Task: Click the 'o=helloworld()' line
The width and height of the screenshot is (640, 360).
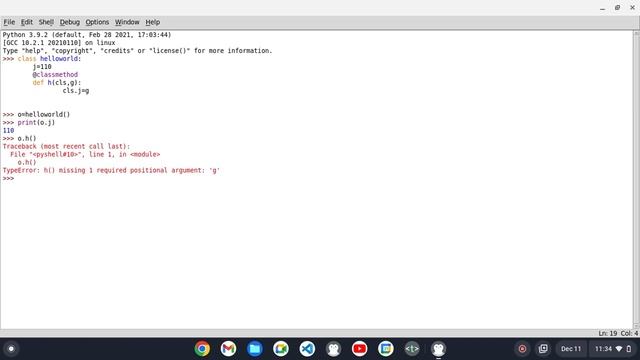Action: click(x=44, y=115)
